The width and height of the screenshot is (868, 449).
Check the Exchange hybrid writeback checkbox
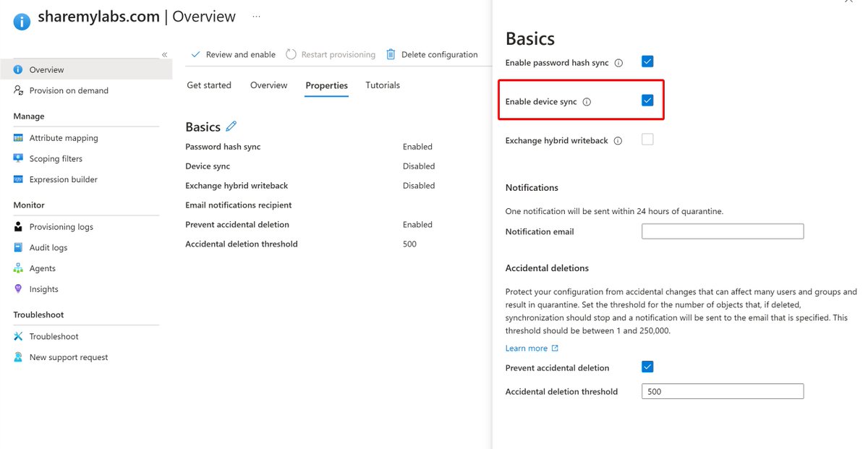tap(647, 140)
